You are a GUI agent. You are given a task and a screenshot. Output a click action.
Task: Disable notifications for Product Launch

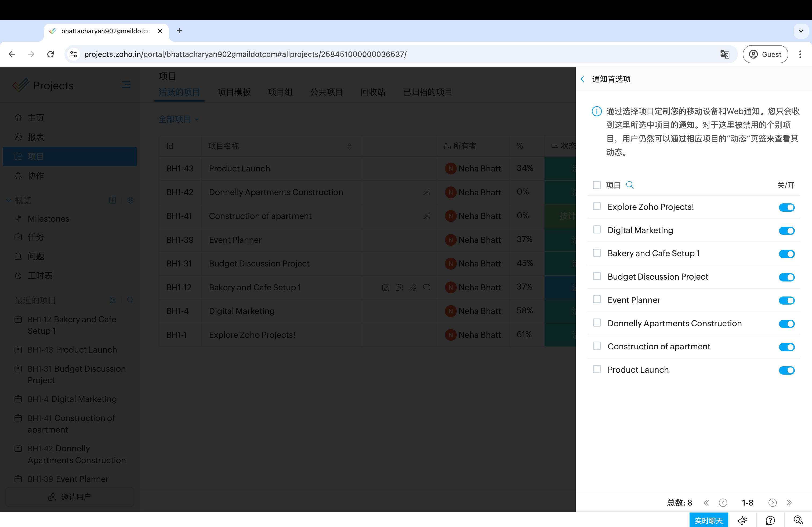786,370
